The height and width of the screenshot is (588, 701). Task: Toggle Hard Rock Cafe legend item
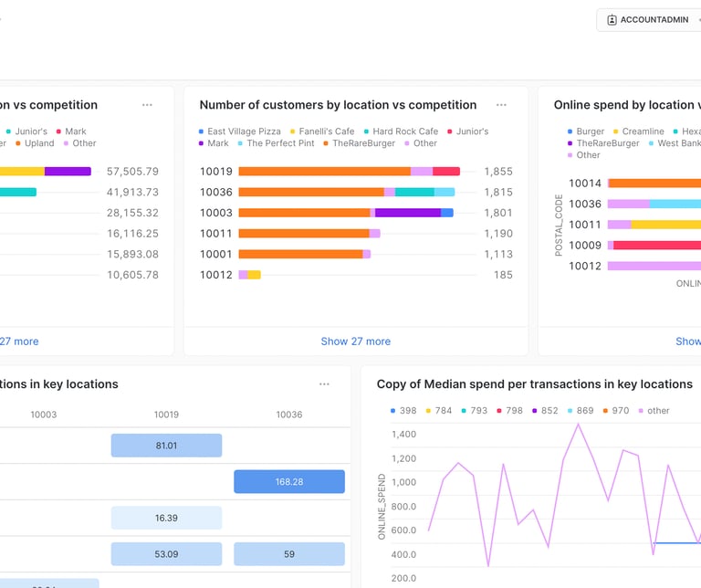point(401,131)
